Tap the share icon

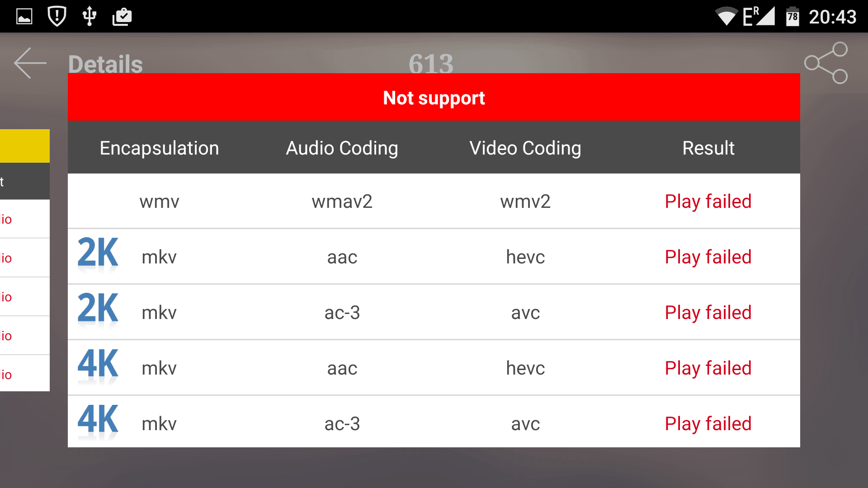pos(826,63)
